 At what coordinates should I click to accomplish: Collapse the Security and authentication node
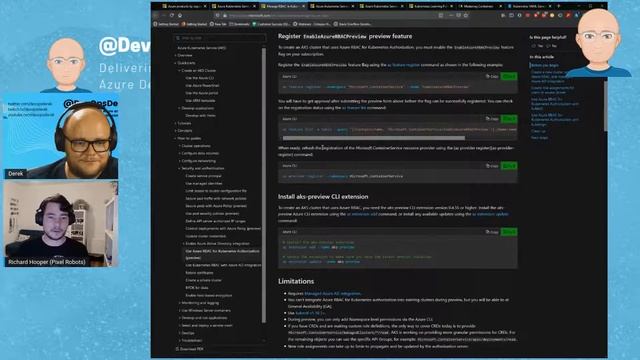tap(179, 168)
